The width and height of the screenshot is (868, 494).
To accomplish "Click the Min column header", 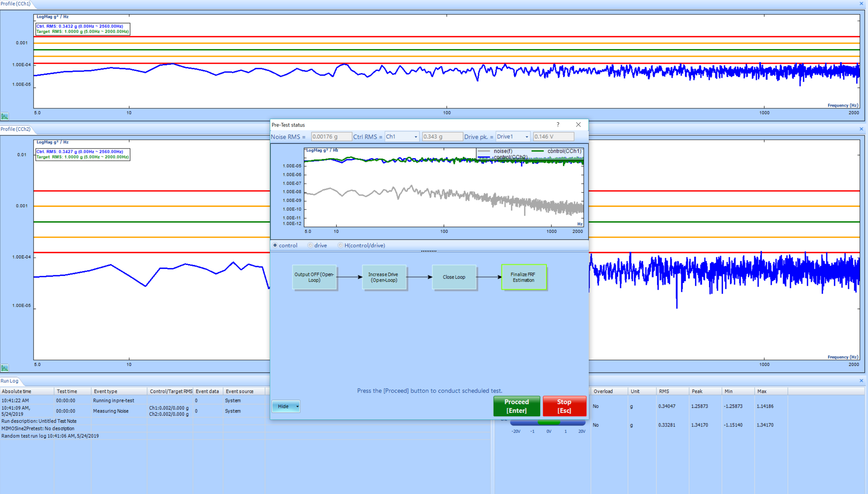I will tap(738, 391).
